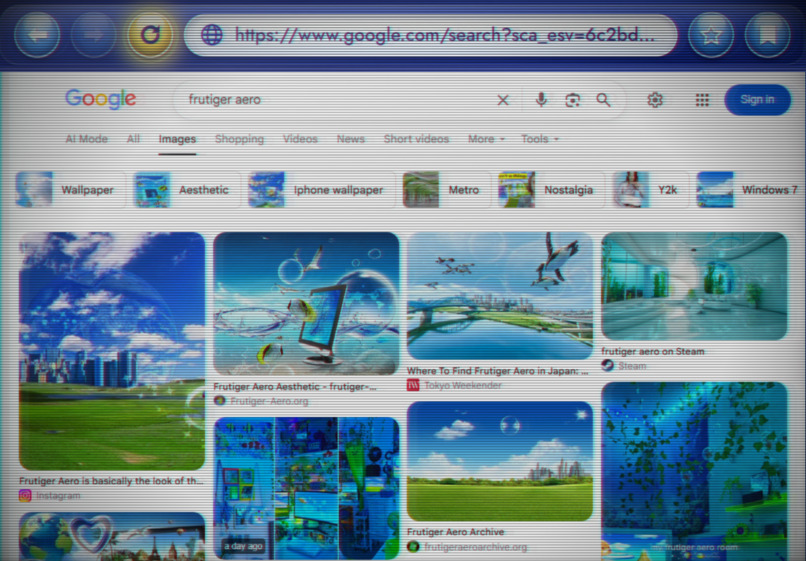
Task: Apply the Iphone wallpaper filter chip
Action: click(321, 190)
